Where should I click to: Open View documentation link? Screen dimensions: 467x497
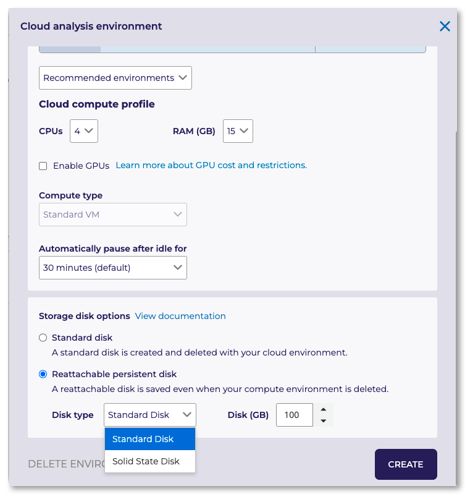click(x=180, y=316)
